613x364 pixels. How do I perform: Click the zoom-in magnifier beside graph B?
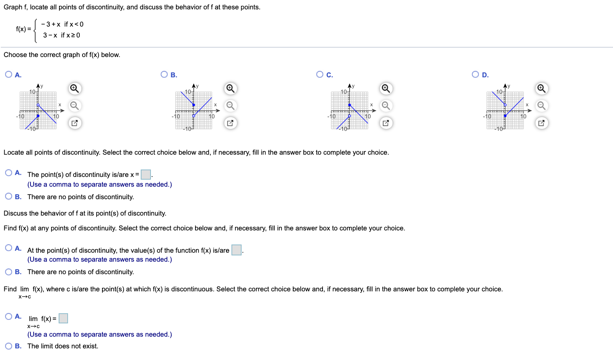[230, 89]
